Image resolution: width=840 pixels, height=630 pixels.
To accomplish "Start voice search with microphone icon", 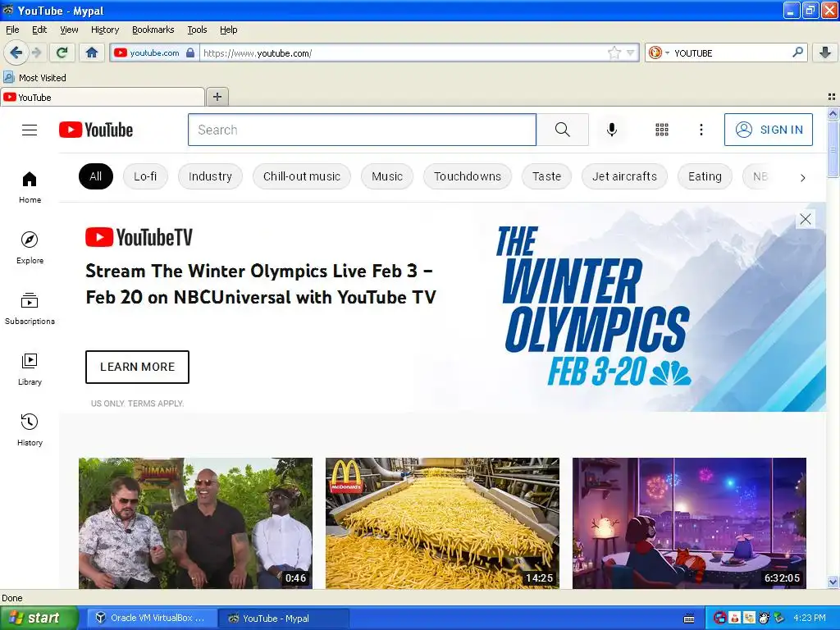I will 612,130.
